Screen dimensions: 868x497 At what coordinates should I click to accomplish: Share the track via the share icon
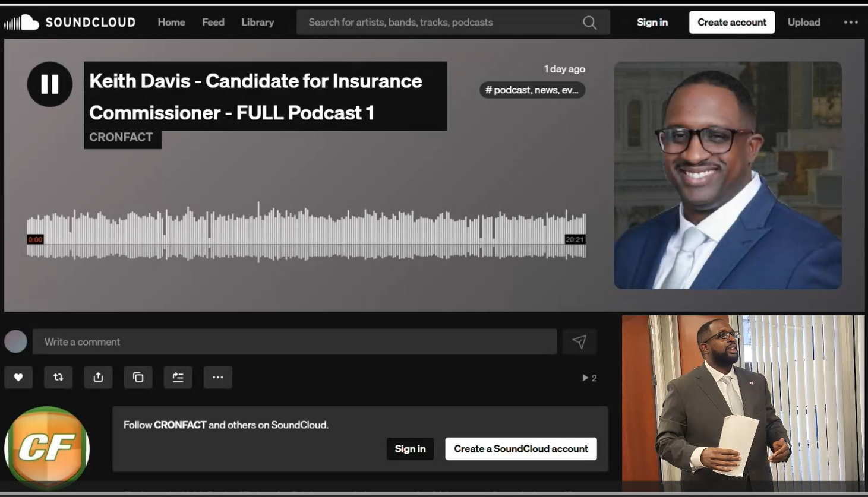click(x=98, y=377)
